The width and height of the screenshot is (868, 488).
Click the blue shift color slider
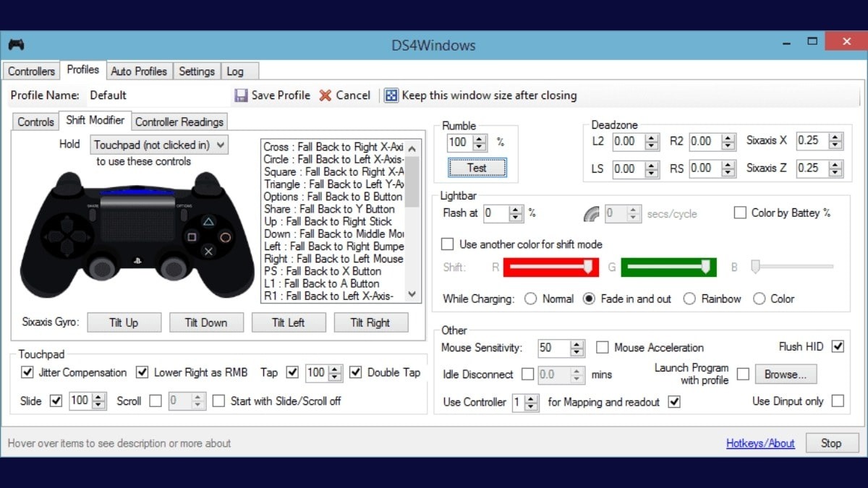792,267
